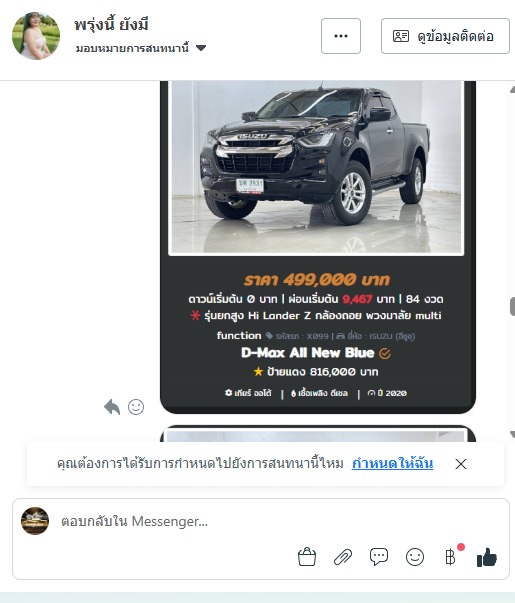Click the customer name พรุ่งนี้ ยังมี
Viewport: 515px width, 603px height.
(111, 24)
